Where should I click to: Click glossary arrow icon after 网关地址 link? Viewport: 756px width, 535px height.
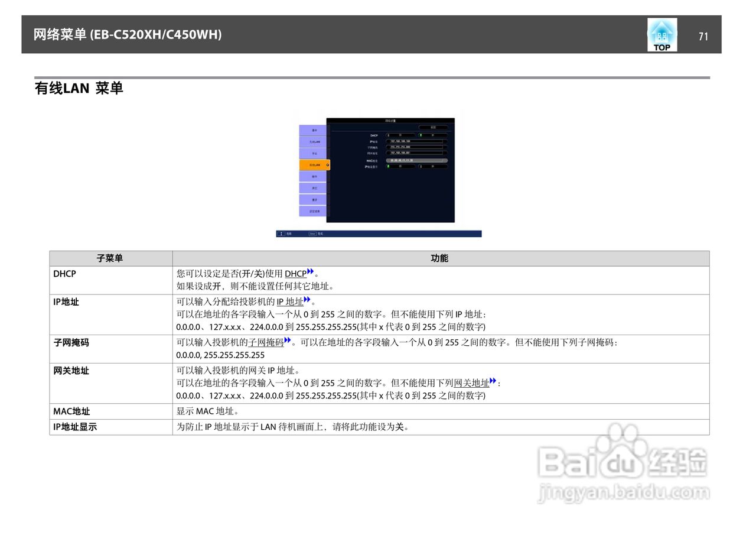pos(493,382)
